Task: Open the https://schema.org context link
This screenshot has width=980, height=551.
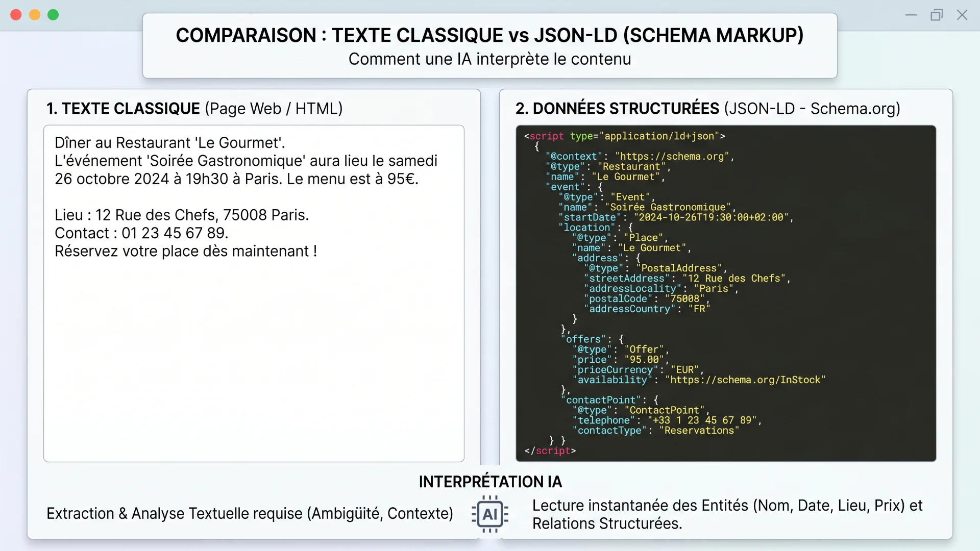Action: coord(672,156)
